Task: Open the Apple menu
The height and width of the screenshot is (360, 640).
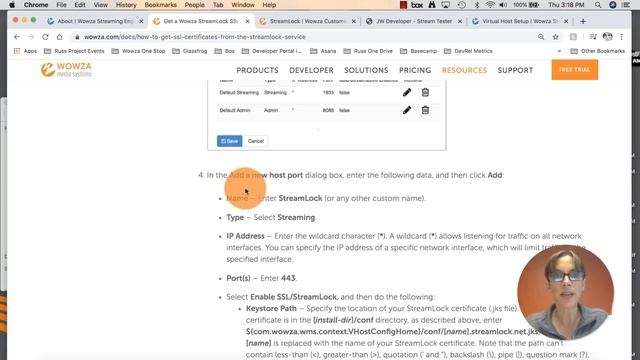Action: pyautogui.click(x=12, y=5)
